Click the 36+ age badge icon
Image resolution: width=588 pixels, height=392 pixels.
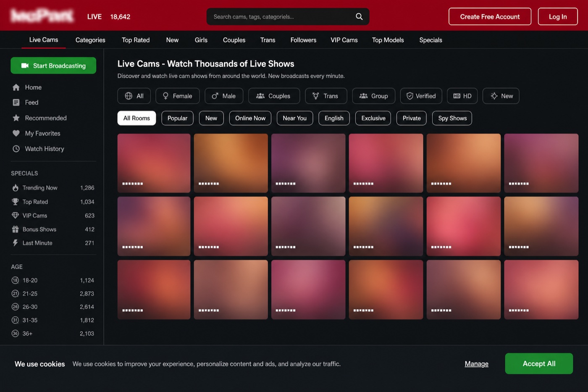pos(15,334)
